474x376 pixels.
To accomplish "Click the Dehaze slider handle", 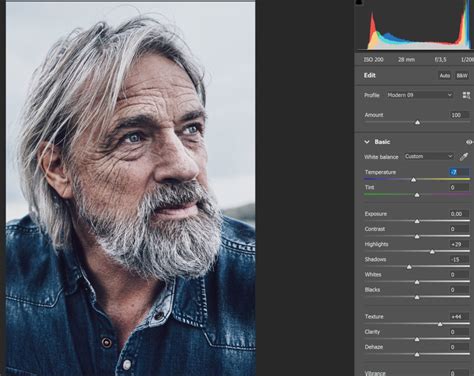I will [x=417, y=355].
